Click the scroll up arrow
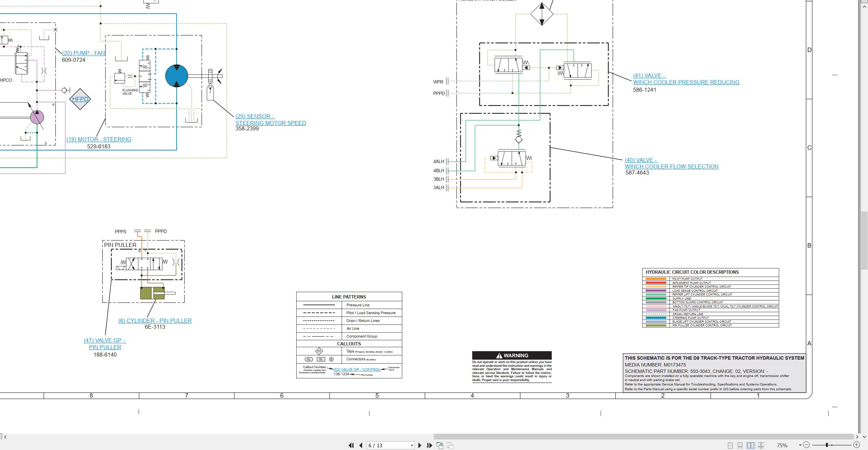Viewport: 868px width, 450px height. 864,7
